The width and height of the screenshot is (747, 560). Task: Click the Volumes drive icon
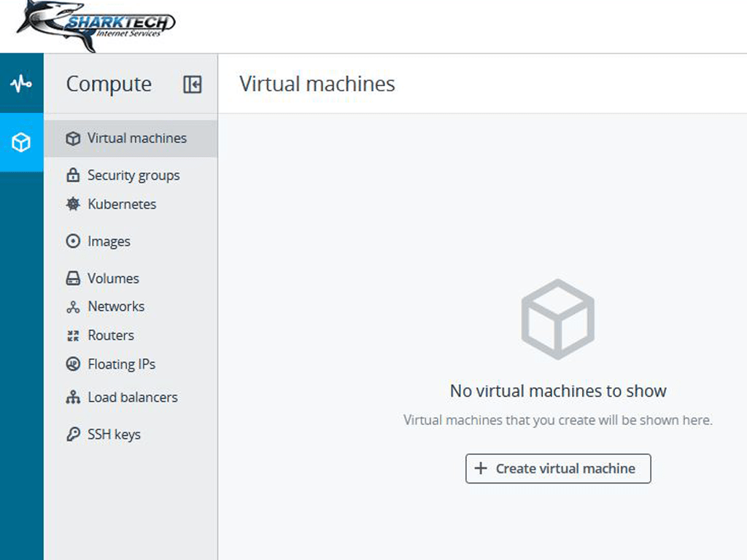73,279
